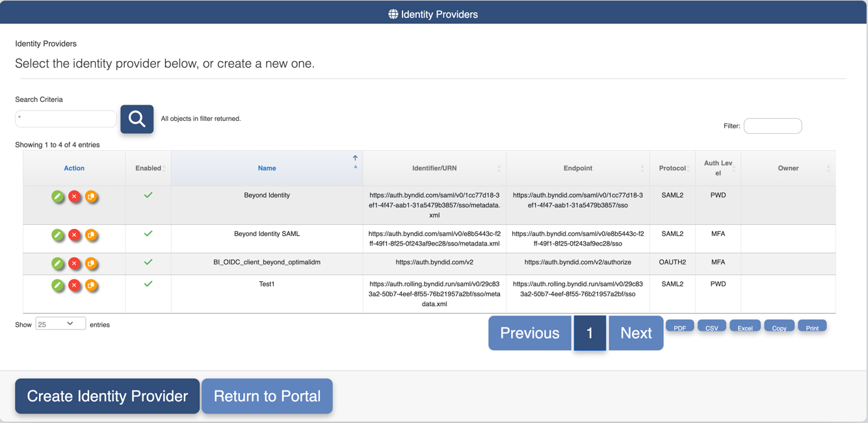
Task: Edit the Test1 provider with the pencil icon
Action: [x=58, y=285]
